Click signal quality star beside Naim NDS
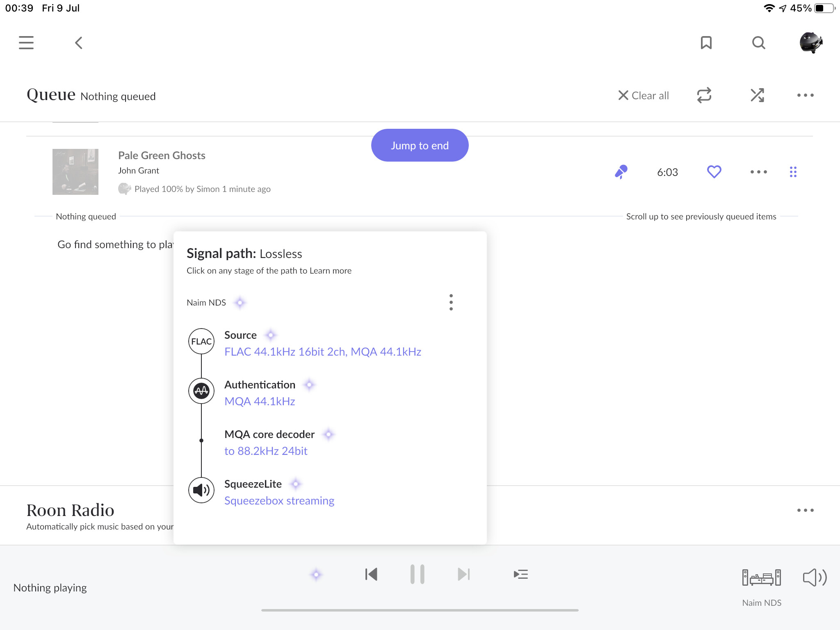The width and height of the screenshot is (840, 630). [240, 303]
